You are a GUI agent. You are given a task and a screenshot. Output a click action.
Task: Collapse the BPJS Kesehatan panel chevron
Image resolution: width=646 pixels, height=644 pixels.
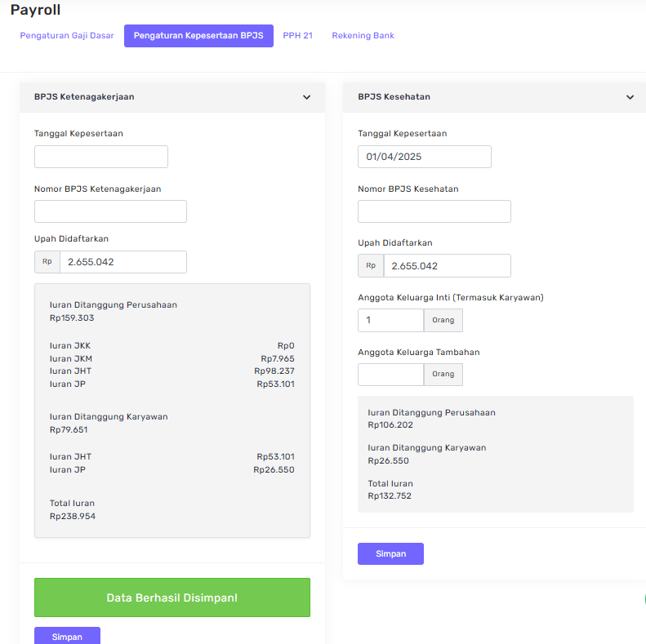(630, 97)
